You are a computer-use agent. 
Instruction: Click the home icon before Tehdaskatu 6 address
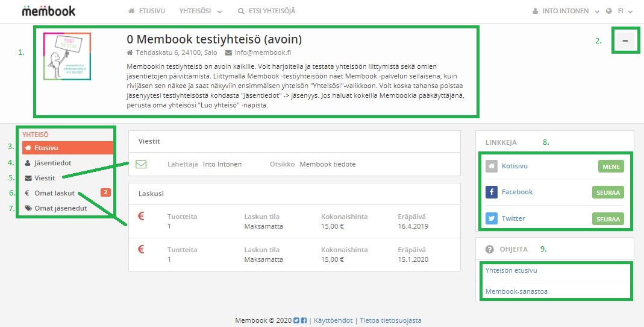pos(130,52)
